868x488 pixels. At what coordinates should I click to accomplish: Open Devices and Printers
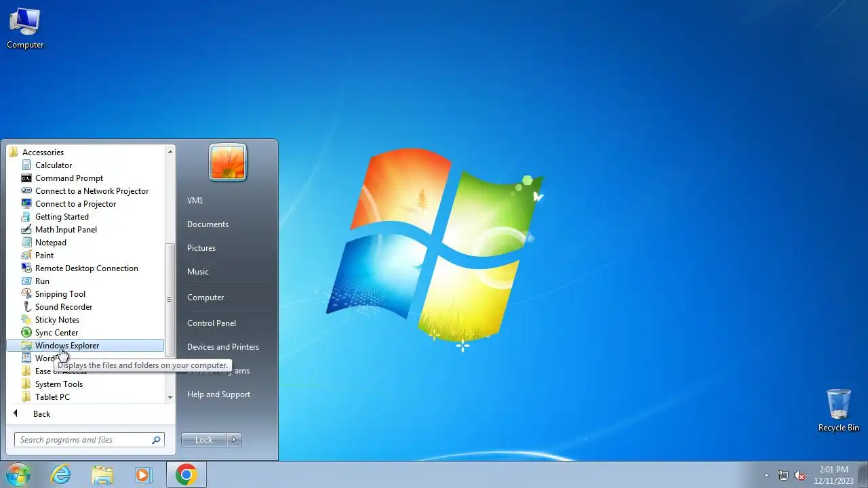point(223,347)
